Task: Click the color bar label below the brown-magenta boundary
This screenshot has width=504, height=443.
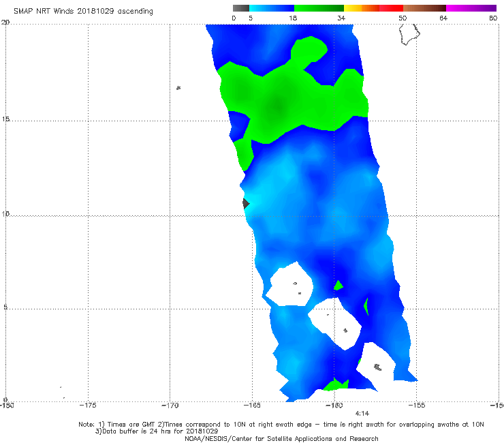Action: [x=443, y=18]
